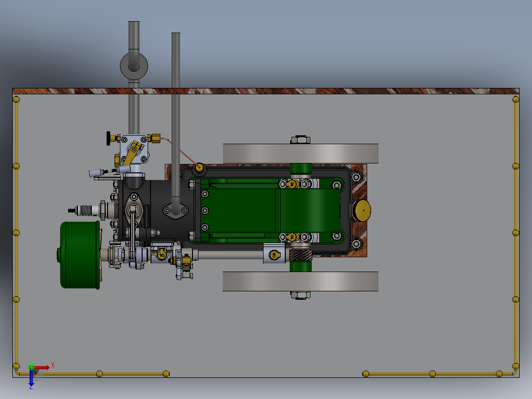Select the upper gray flywheel

point(301,154)
